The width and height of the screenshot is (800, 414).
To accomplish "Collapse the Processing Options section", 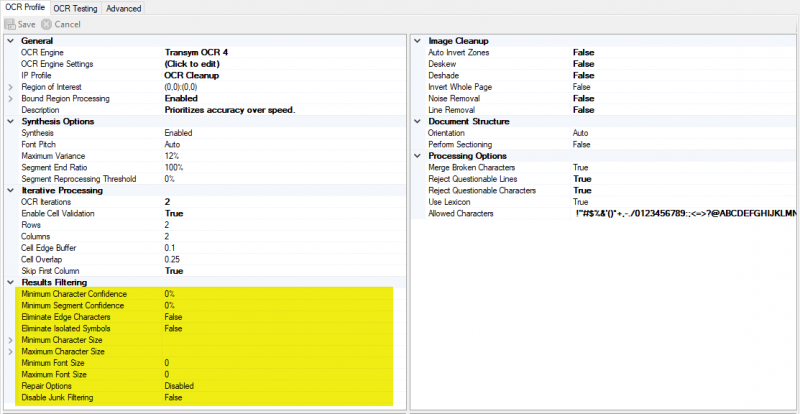I will click(x=417, y=156).
